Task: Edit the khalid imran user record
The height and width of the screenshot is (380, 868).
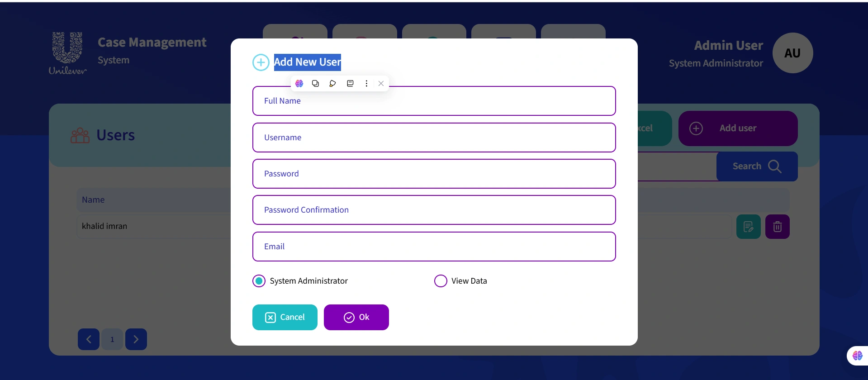Action: pos(748,226)
